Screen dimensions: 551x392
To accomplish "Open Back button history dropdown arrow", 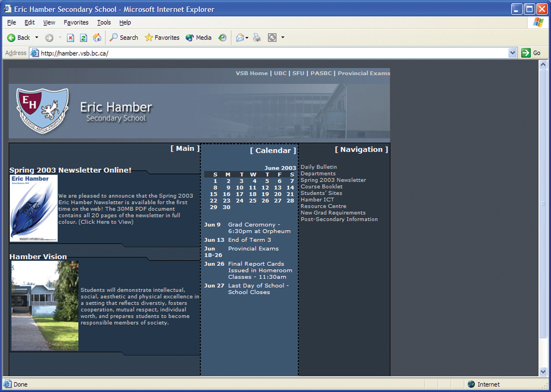I will coord(37,38).
